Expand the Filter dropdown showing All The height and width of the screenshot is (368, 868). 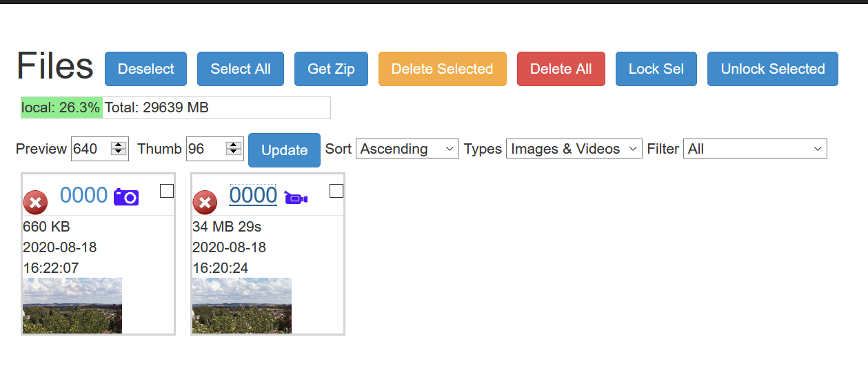click(755, 149)
